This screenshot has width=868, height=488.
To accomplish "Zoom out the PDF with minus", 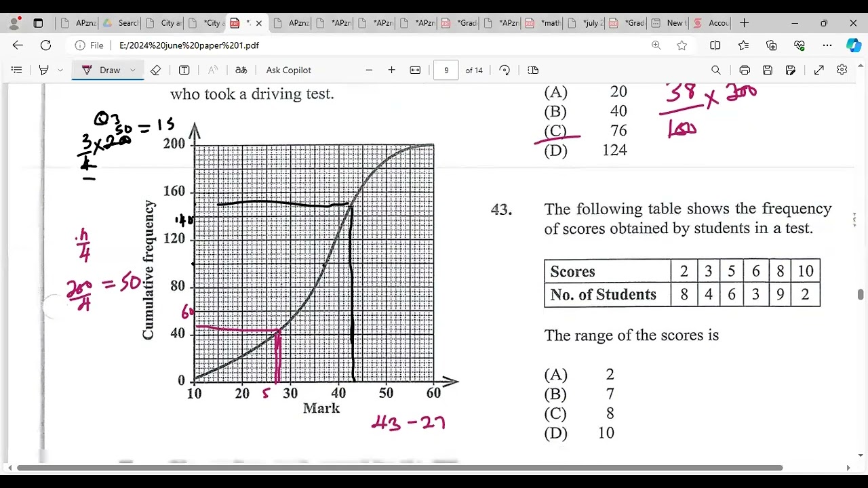I will (x=369, y=70).
